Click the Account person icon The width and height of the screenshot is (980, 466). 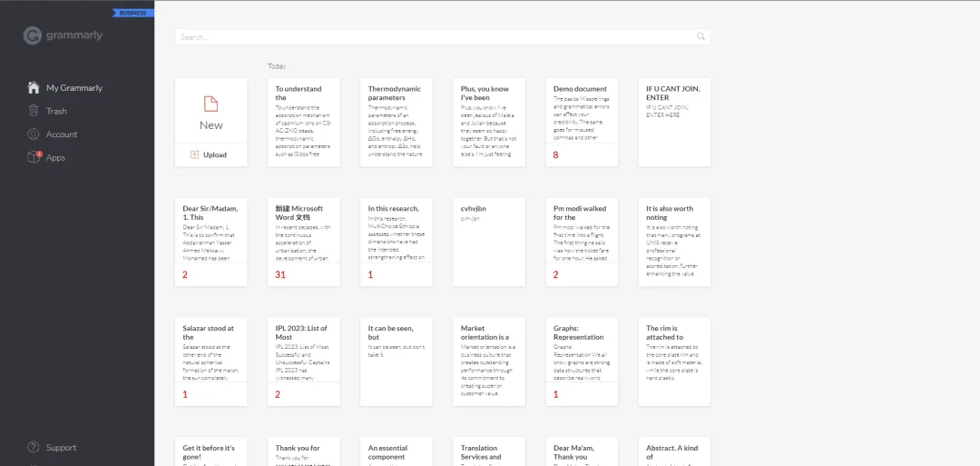pos(34,134)
